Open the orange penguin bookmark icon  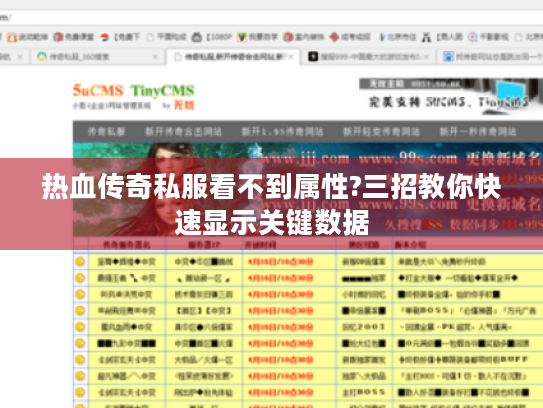[12, 37]
